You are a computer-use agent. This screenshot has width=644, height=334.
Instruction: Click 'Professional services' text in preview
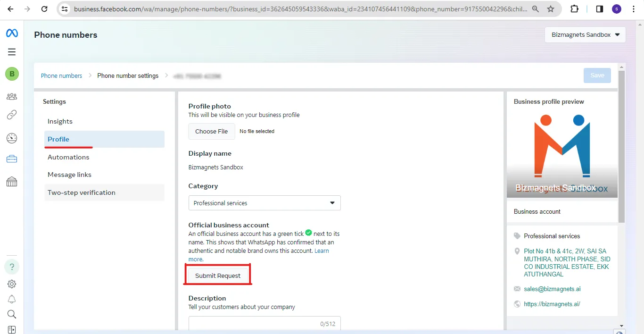tap(552, 236)
